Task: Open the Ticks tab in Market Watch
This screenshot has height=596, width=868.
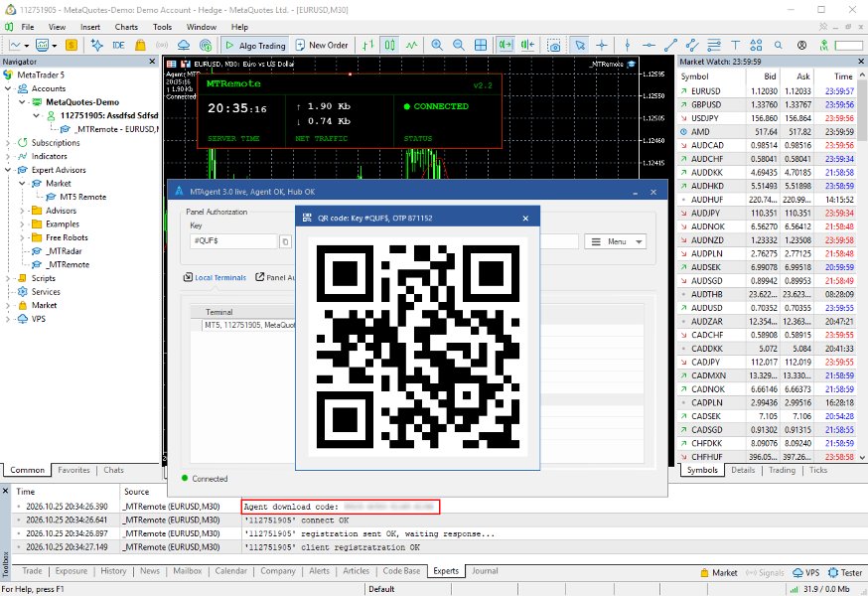Action: 818,470
